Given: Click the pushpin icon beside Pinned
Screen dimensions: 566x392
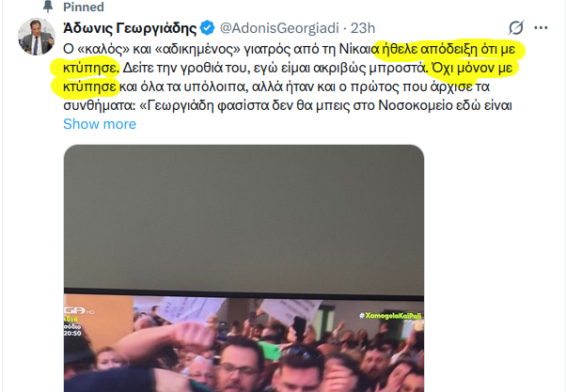Looking at the screenshot, I should (x=48, y=7).
